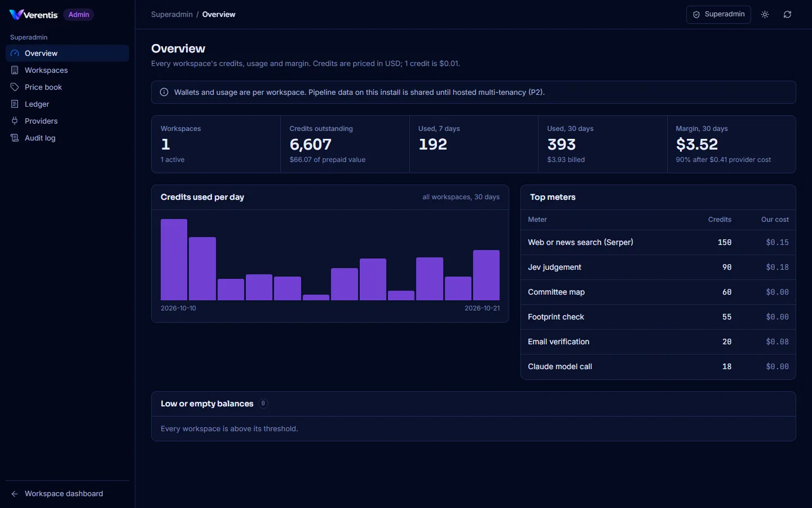Click the Price book tag icon

click(15, 87)
